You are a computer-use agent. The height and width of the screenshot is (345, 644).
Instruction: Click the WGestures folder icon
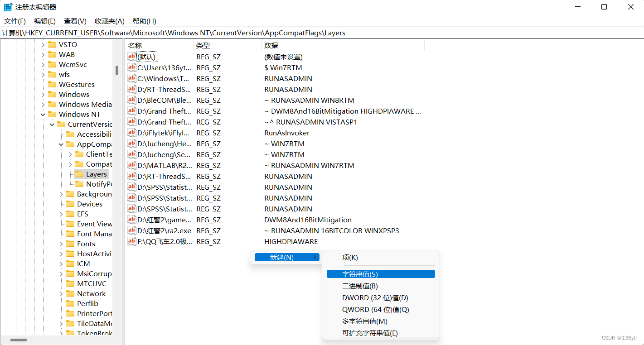(52, 84)
